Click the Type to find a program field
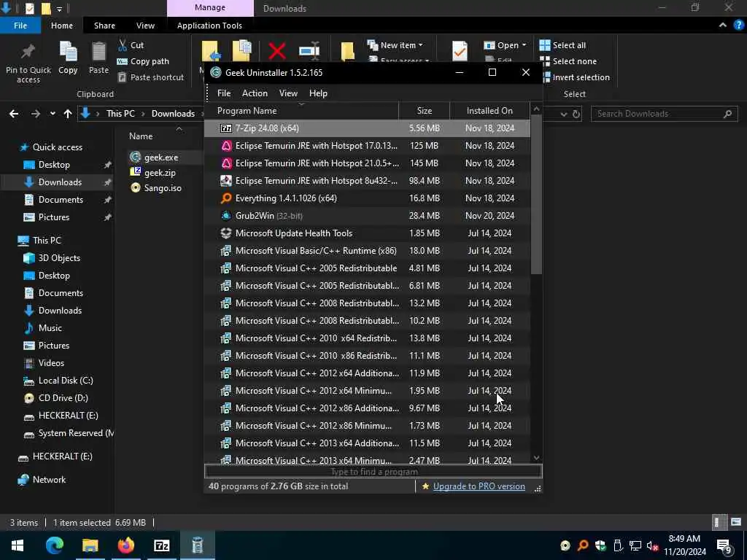The height and width of the screenshot is (560, 747). coord(373,472)
